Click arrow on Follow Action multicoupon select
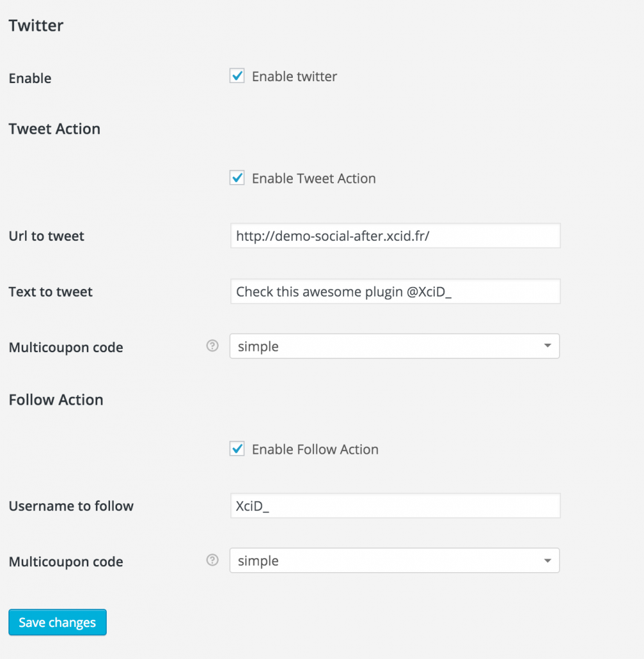Image resolution: width=644 pixels, height=659 pixels. tap(547, 561)
